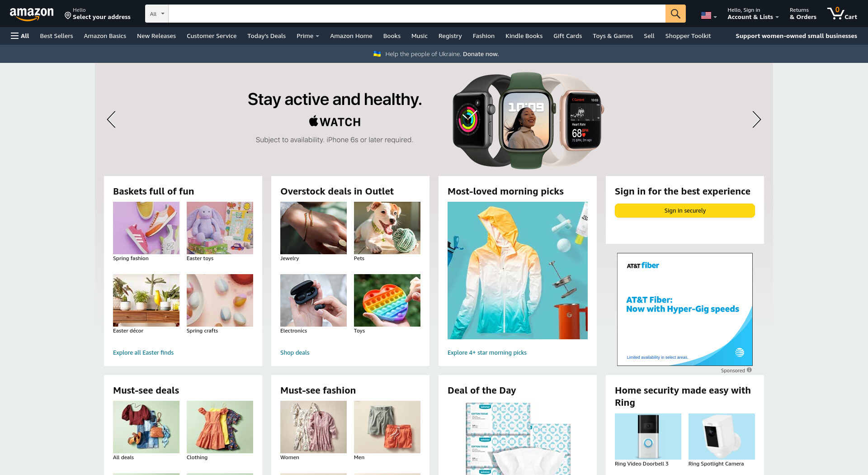Viewport: 868px width, 475px height.
Task: Open the All hamburger menu
Action: click(20, 36)
